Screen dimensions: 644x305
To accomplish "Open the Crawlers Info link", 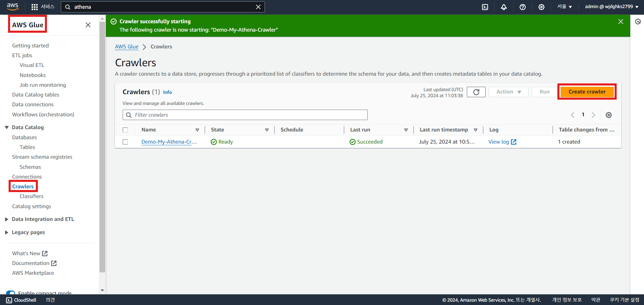I will (x=167, y=92).
